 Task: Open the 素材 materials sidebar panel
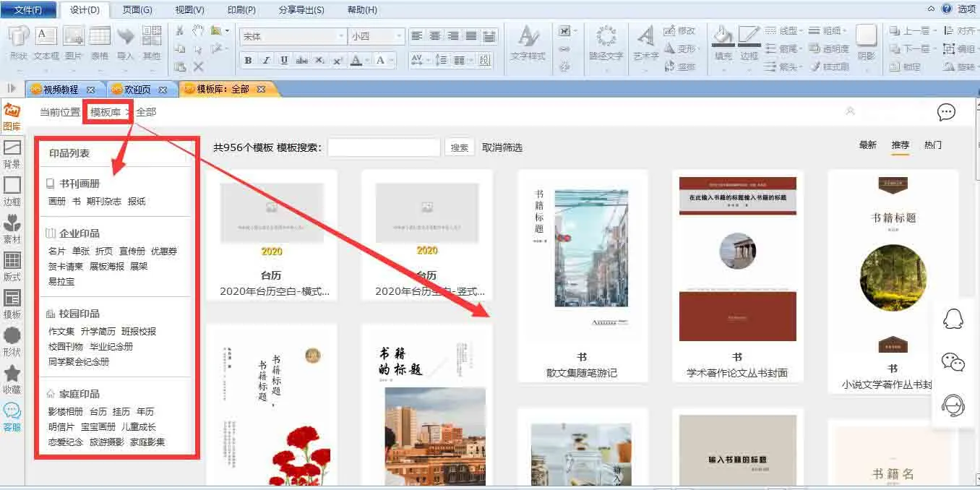click(12, 228)
